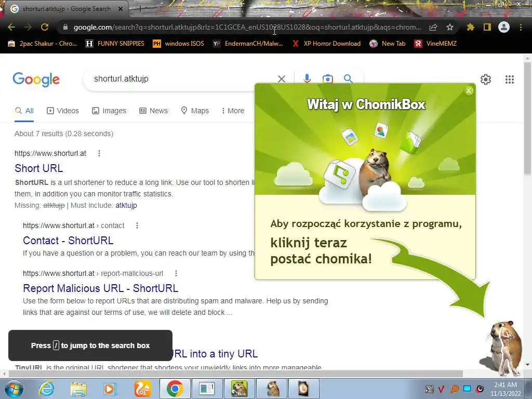Viewport: 532px width, 399px height.
Task: Open Google quick settings gear
Action: (486, 79)
